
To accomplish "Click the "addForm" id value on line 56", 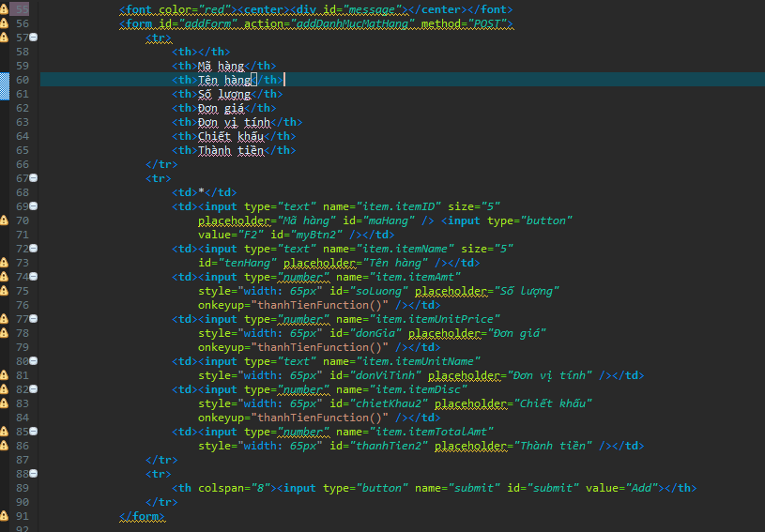I will 207,23.
